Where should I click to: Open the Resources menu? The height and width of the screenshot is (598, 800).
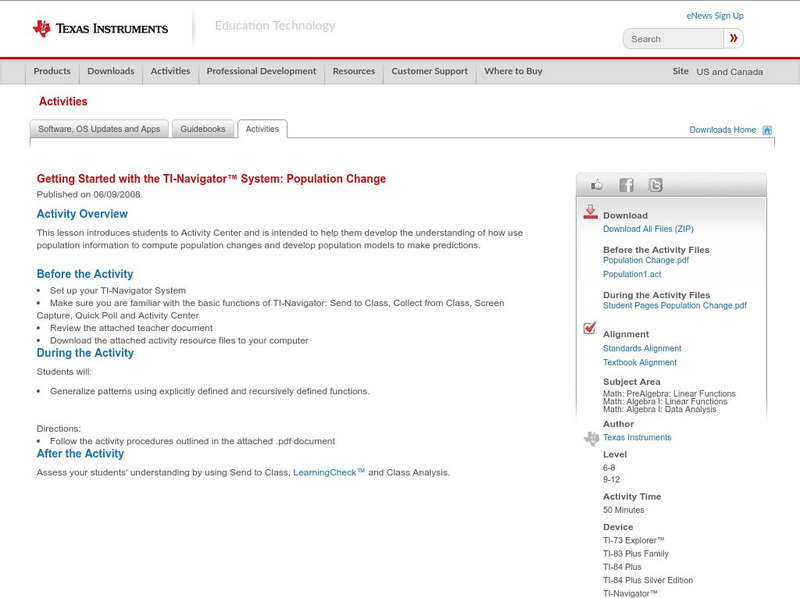(354, 71)
